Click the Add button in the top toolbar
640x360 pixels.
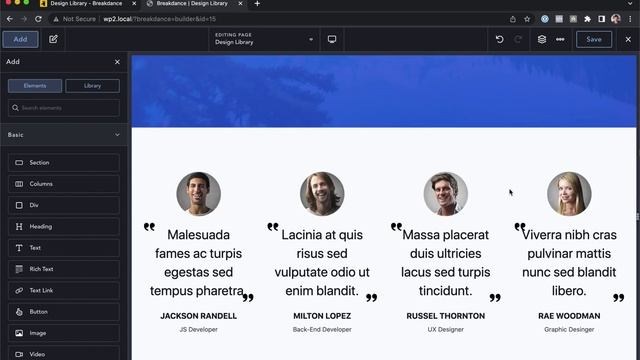coord(20,40)
